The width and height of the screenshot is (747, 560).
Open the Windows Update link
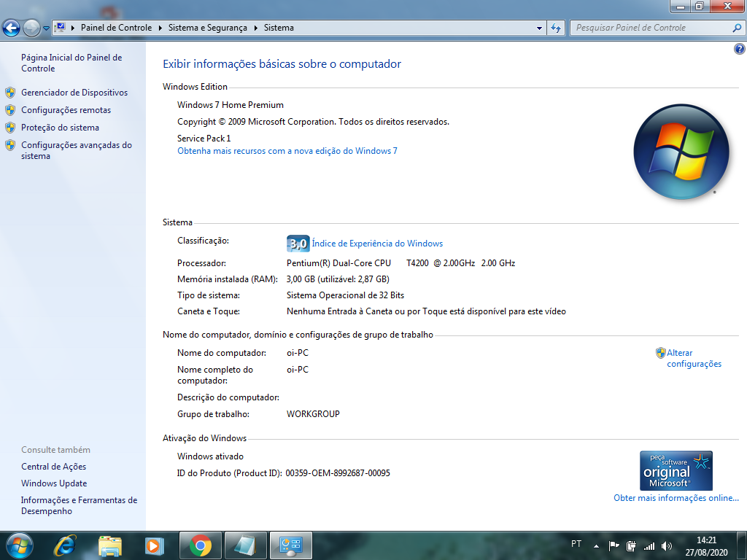click(54, 483)
